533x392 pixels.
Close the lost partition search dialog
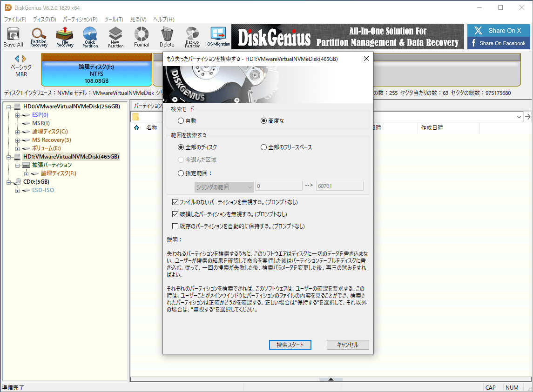[366, 59]
